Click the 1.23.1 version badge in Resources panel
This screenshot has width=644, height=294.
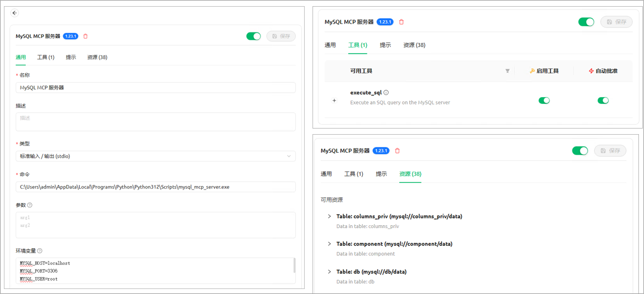point(381,151)
